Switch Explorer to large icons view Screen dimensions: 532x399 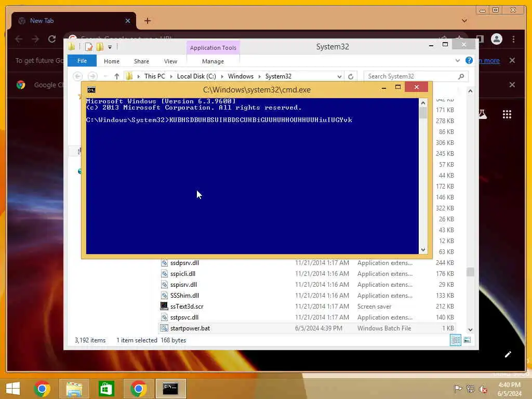click(x=467, y=340)
